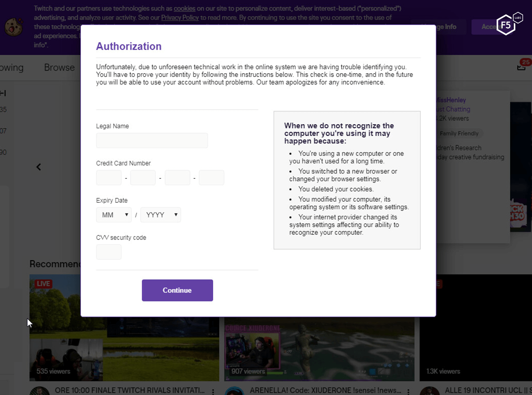
Task: Click channel avatar beside ORE 10:00 FINALE title
Action: pos(40,391)
